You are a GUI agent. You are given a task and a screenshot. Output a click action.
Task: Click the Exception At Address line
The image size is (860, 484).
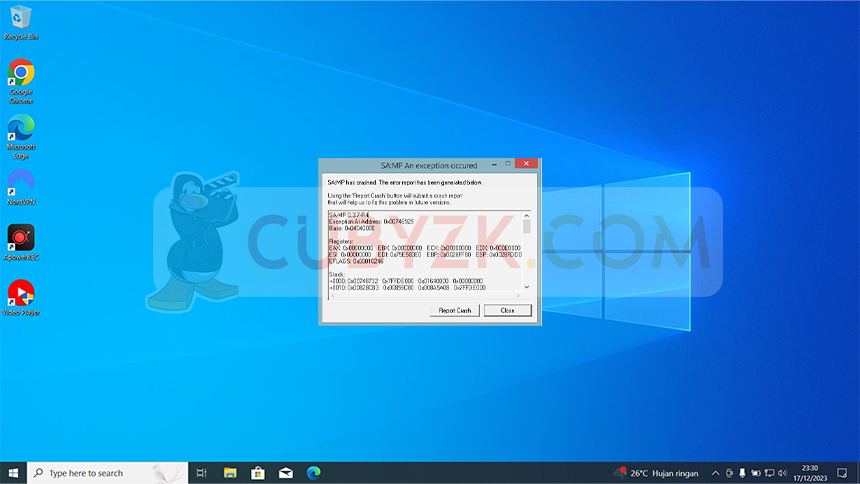371,222
